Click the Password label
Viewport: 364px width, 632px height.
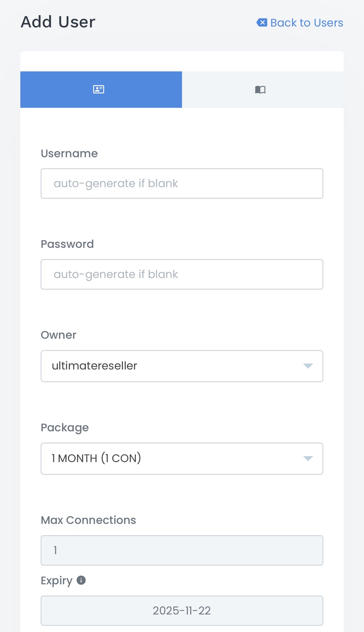[x=67, y=244]
